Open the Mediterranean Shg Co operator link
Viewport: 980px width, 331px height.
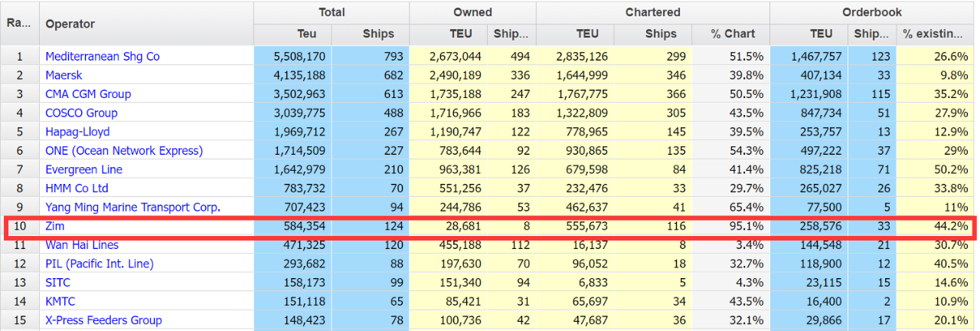coord(103,57)
